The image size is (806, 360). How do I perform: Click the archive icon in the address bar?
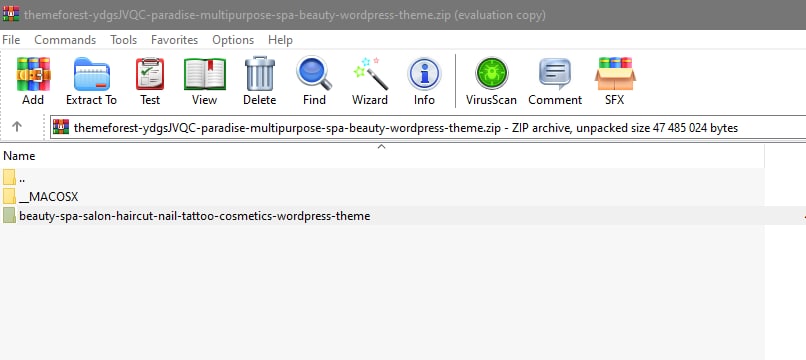point(61,127)
